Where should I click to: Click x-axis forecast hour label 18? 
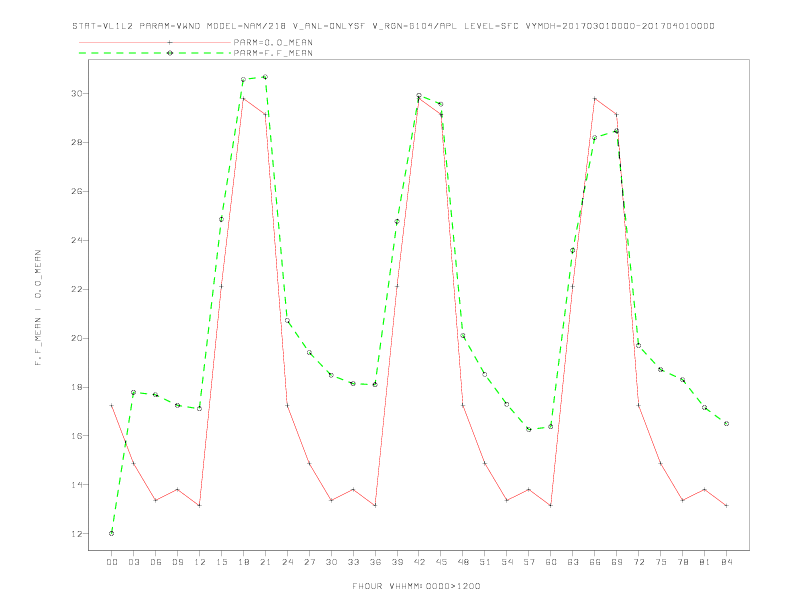(x=243, y=562)
